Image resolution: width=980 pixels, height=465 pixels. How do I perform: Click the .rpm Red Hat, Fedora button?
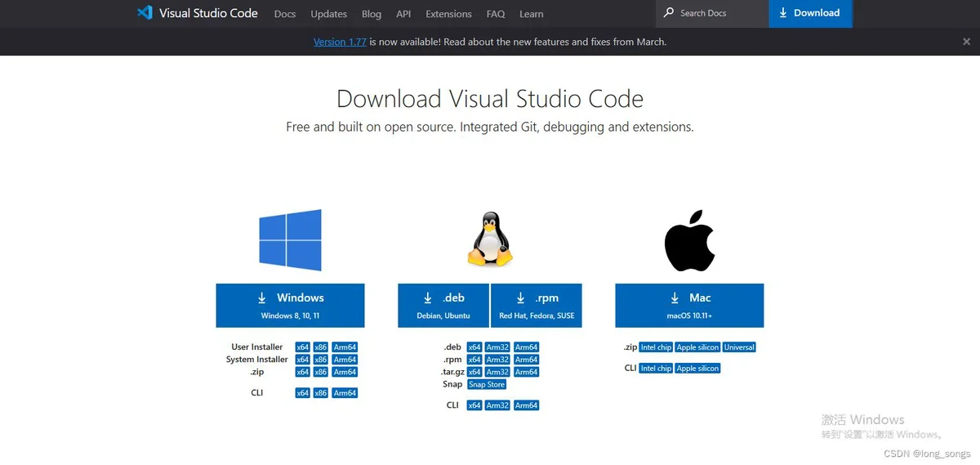537,306
